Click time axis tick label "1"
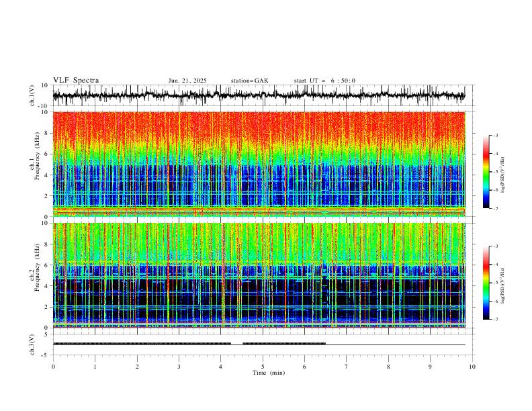The width and height of the screenshot is (532, 411). pos(95,367)
